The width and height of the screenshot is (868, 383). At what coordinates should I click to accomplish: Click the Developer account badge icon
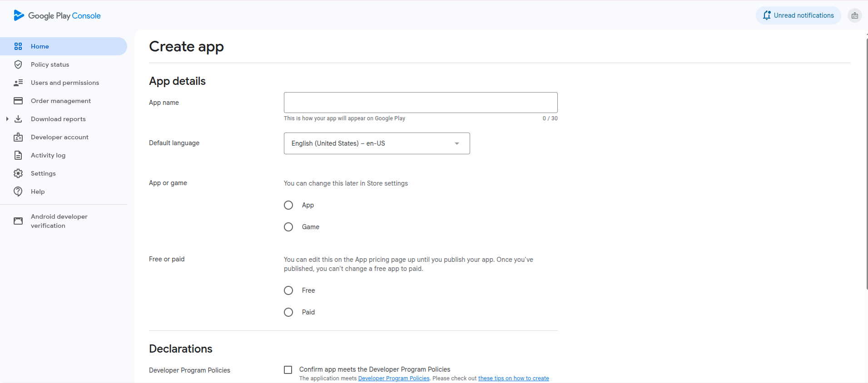[18, 137]
